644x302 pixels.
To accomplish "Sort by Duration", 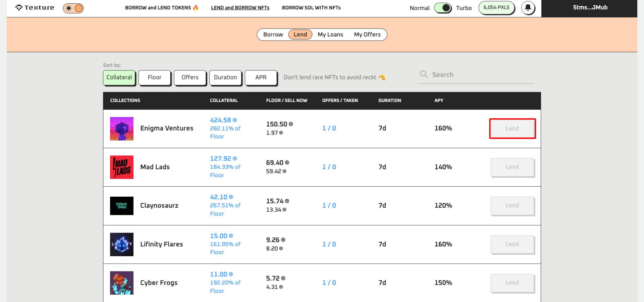I will click(x=225, y=78).
